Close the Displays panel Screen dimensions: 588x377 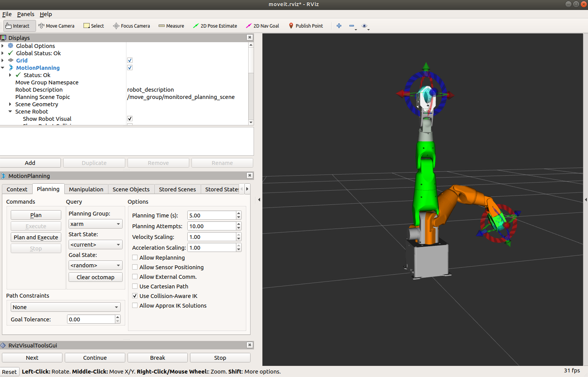tap(250, 37)
